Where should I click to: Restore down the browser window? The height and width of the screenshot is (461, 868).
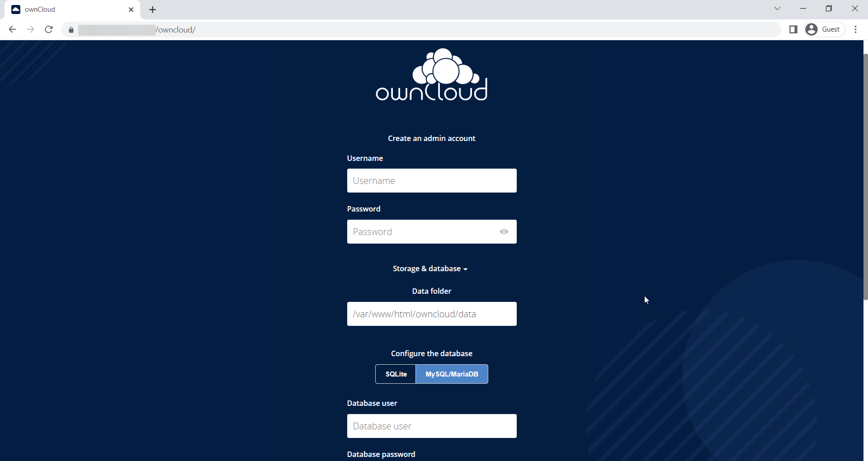tap(829, 9)
